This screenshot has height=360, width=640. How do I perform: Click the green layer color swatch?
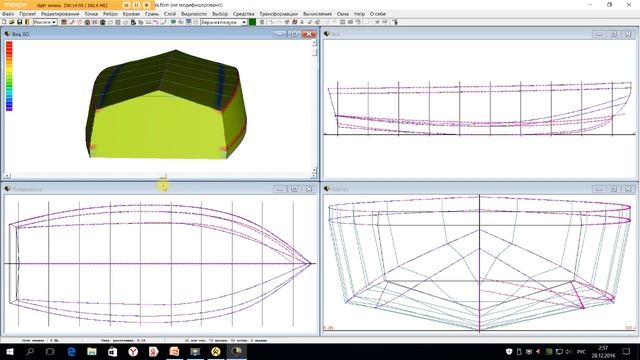pos(252,22)
